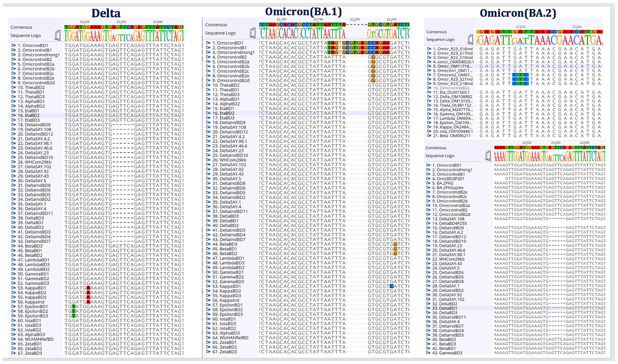Click the 22,030 ruler position in Delta panel
Image resolution: width=618 pixels, height=364 pixels.
point(121,22)
